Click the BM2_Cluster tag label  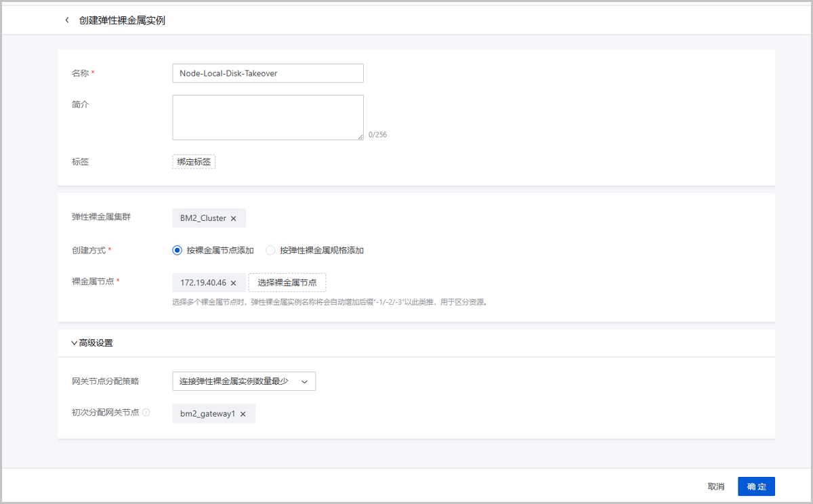(x=203, y=218)
